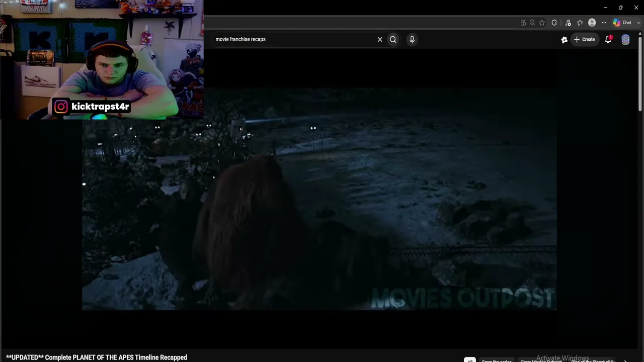Click the star badge icon beside Create
The image size is (644, 362).
point(565,40)
